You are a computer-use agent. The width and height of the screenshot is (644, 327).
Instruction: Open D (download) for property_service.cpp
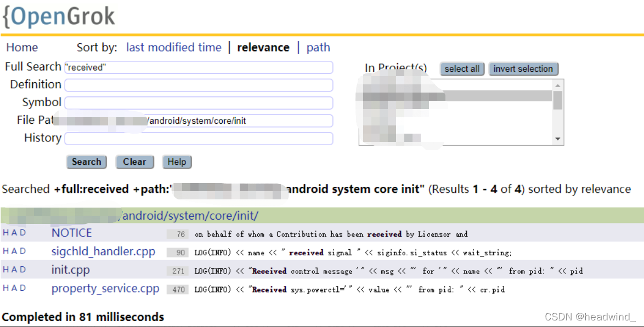22,288
